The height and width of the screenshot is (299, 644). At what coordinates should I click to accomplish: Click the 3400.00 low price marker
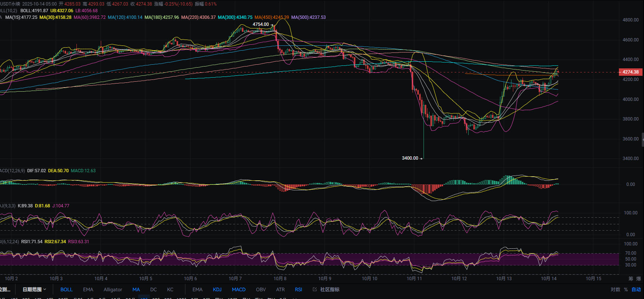410,158
